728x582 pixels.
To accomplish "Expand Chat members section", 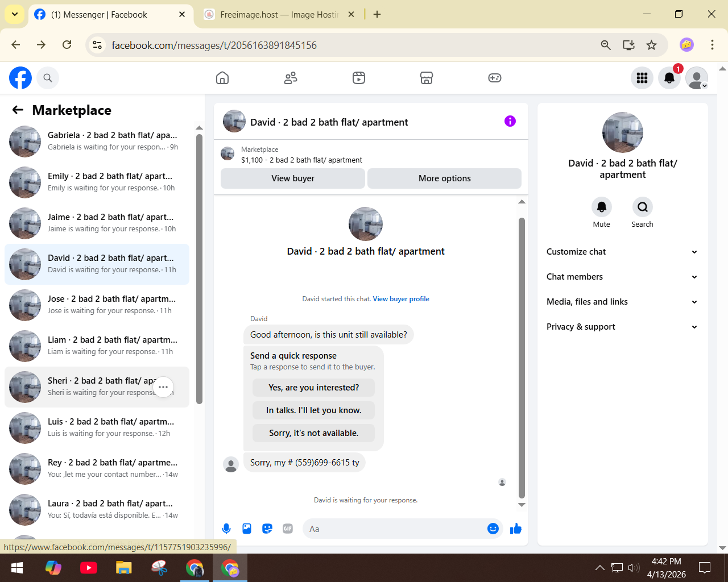I will (622, 277).
